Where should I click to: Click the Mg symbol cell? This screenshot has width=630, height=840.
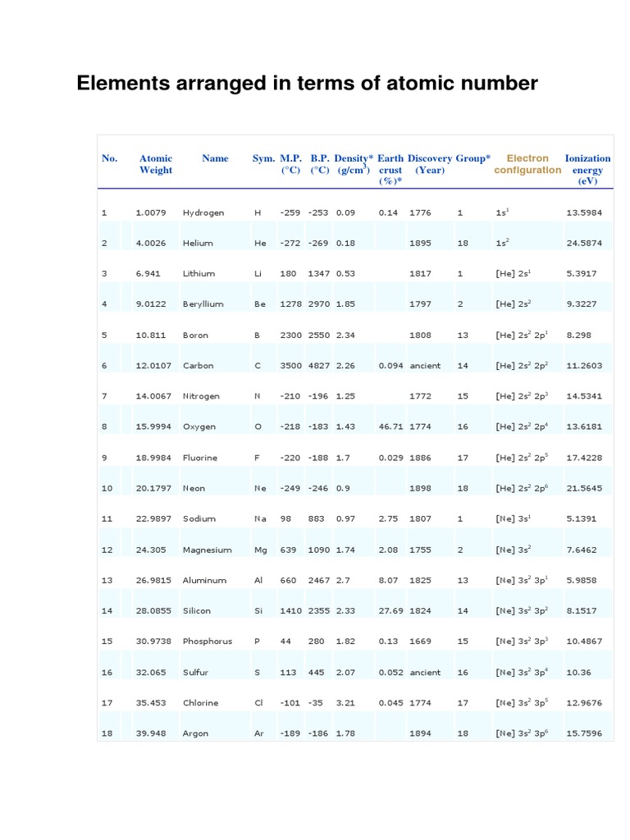260,550
